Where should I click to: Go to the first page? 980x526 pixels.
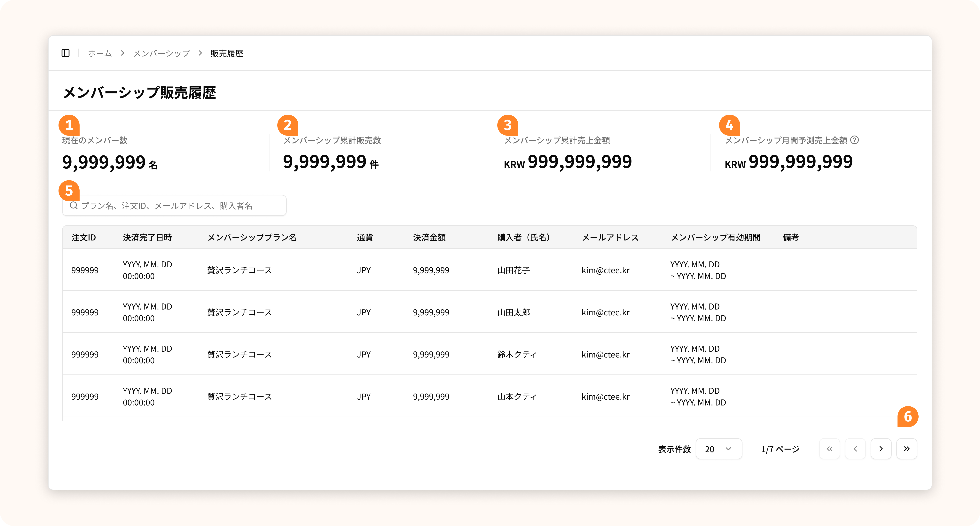pyautogui.click(x=829, y=449)
